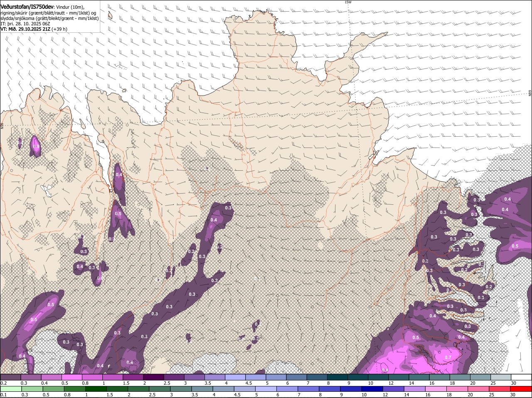Viewport: 532px width, 398px height.
Task: Pick the bright red 30 rain legend swatch
Action: click(521, 389)
